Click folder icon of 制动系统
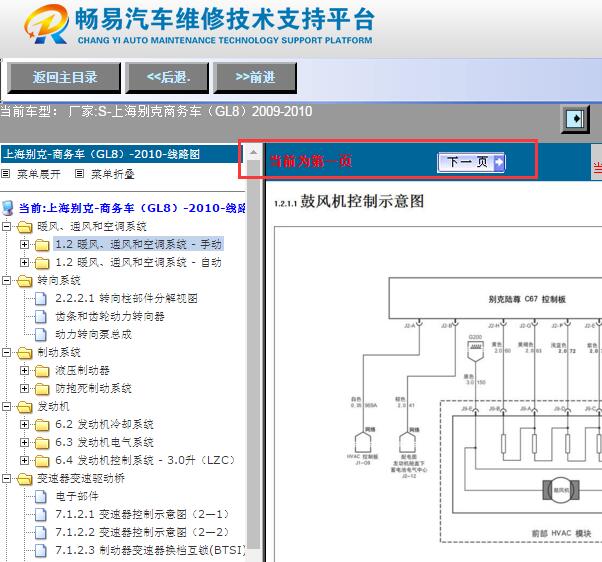Image resolution: width=602 pixels, height=562 pixels. [x=25, y=353]
